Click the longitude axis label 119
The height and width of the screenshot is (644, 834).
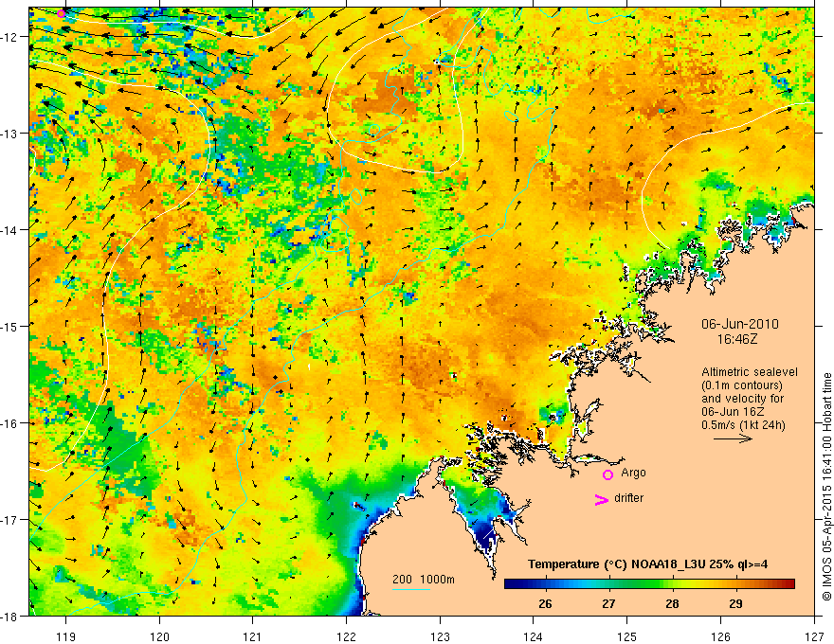65,636
